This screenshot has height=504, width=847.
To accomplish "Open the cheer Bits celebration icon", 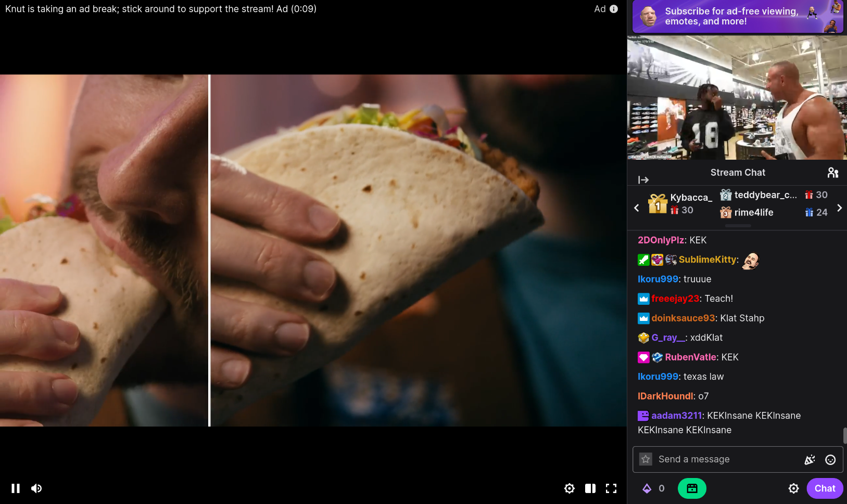I will [x=810, y=459].
